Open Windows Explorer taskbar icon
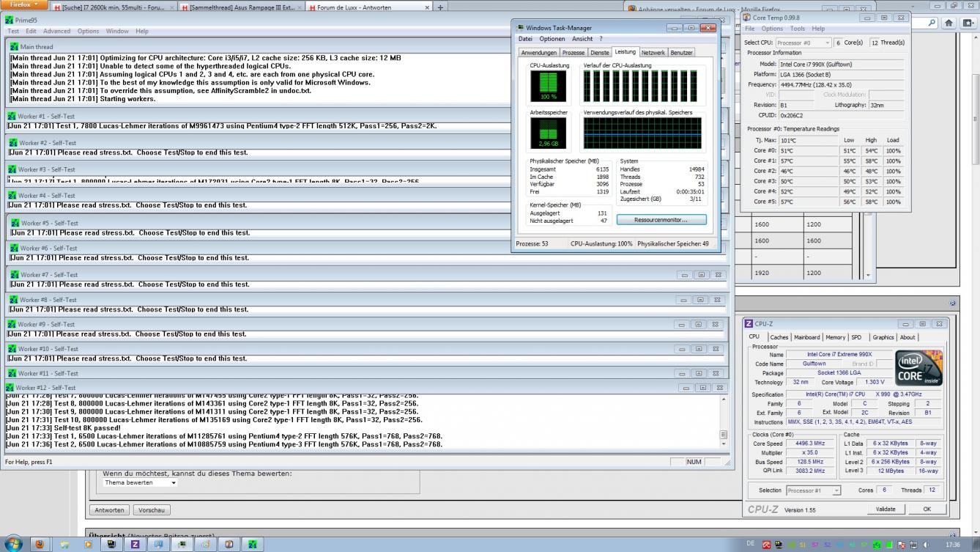The image size is (980, 552). tap(64, 545)
